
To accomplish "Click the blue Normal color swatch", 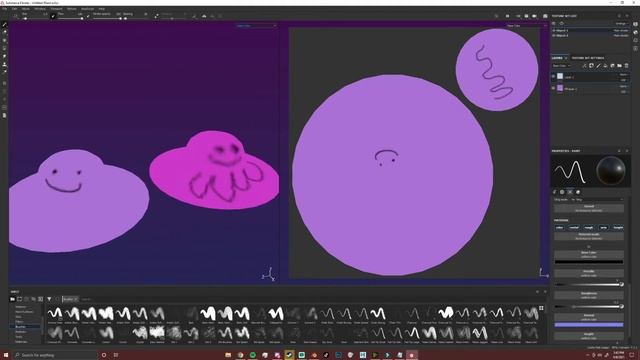I will (x=589, y=325).
